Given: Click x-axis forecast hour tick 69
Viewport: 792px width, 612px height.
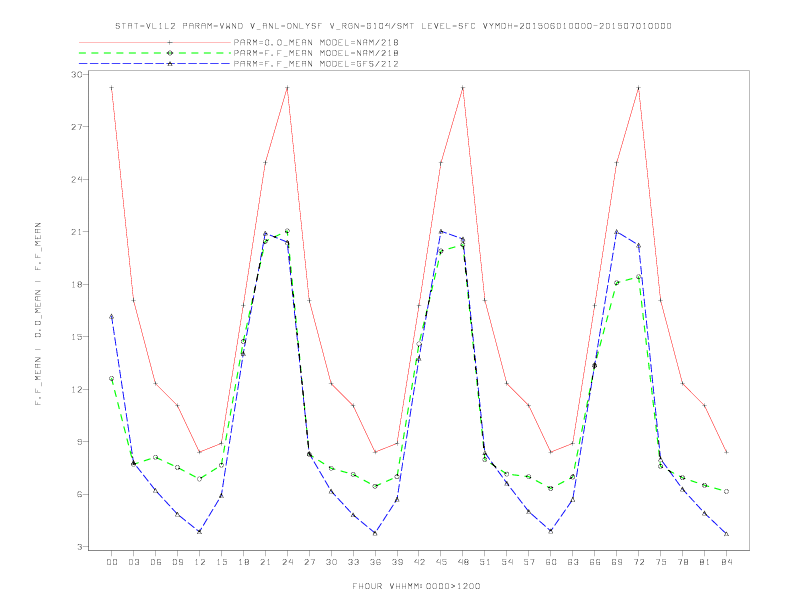Looking at the screenshot, I should [x=617, y=562].
